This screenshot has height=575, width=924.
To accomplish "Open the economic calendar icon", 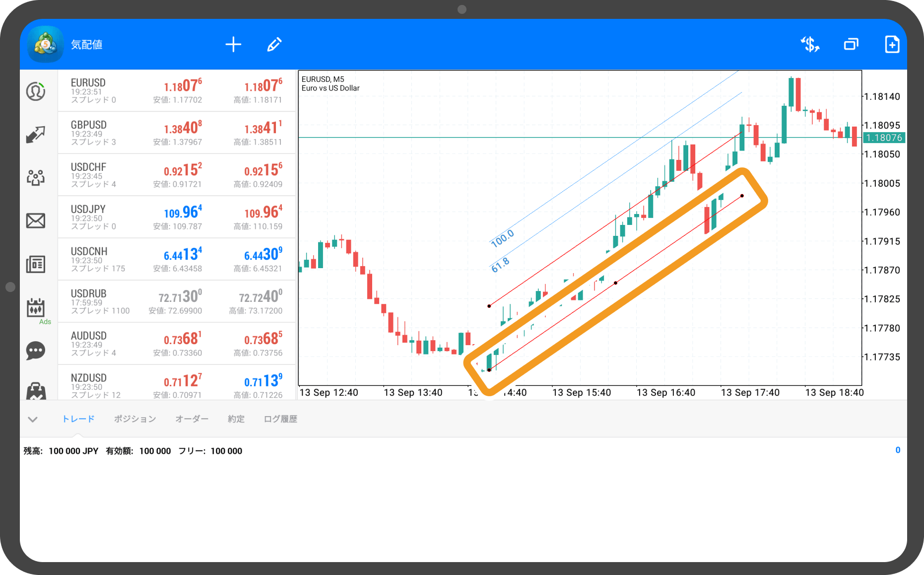I will (x=36, y=308).
